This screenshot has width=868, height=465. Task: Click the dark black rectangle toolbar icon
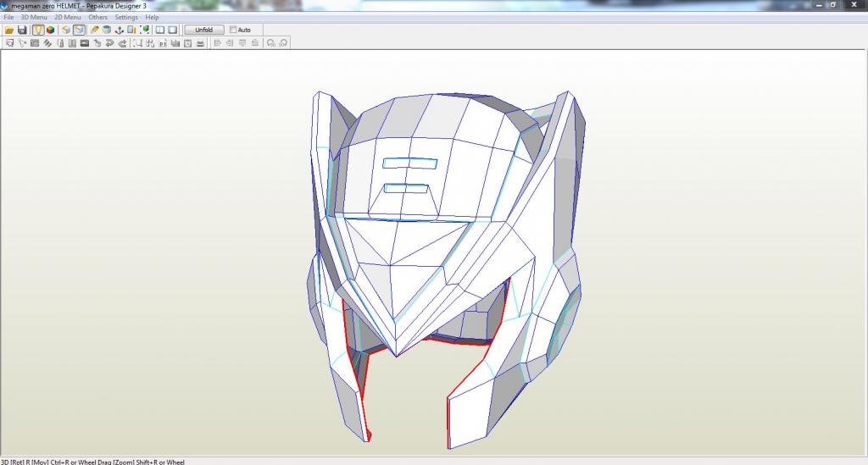click(x=85, y=43)
